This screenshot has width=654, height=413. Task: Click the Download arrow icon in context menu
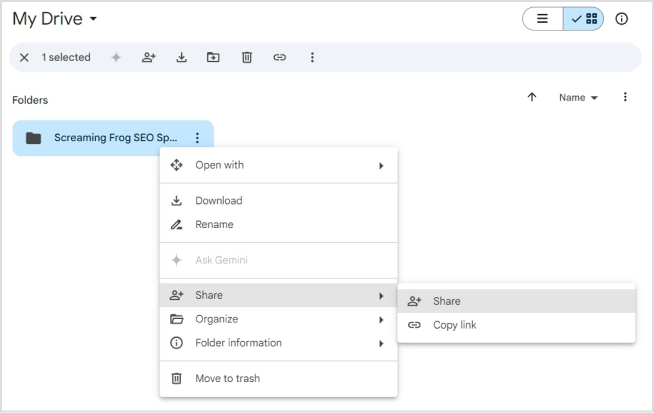point(176,201)
